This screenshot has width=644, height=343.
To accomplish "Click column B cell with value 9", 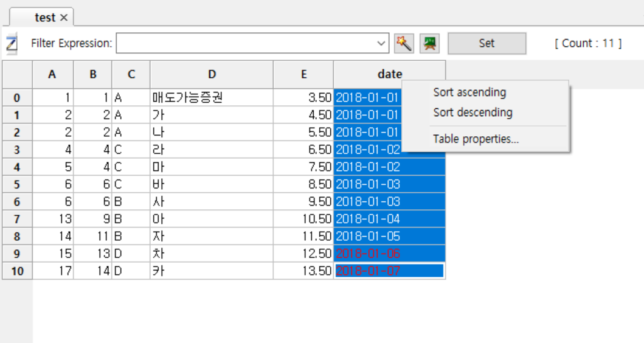I will (93, 219).
